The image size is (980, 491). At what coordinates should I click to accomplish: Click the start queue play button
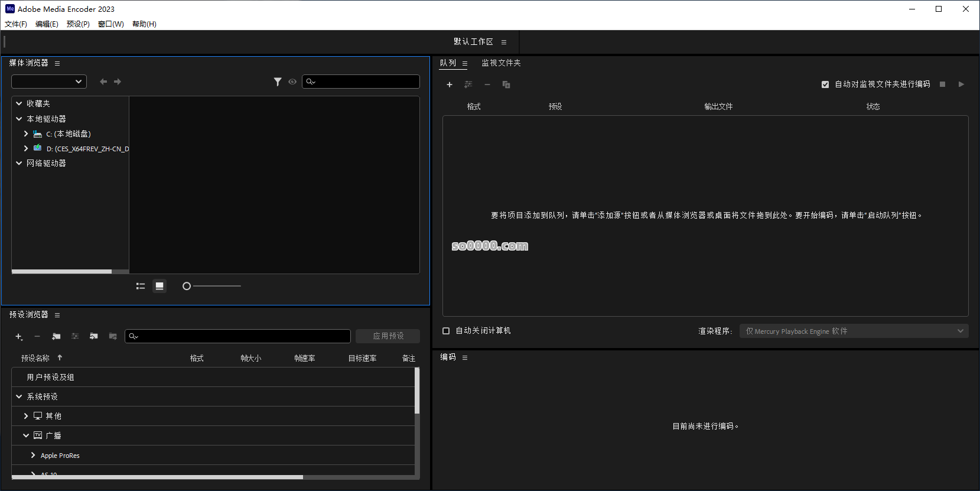pos(961,84)
